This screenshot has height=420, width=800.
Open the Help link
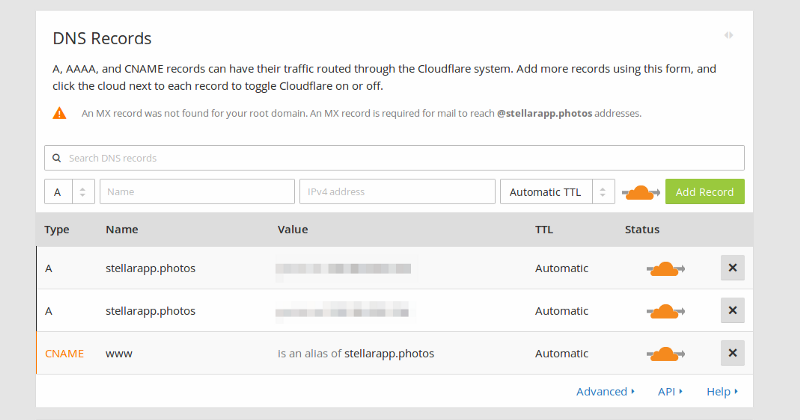(x=722, y=391)
